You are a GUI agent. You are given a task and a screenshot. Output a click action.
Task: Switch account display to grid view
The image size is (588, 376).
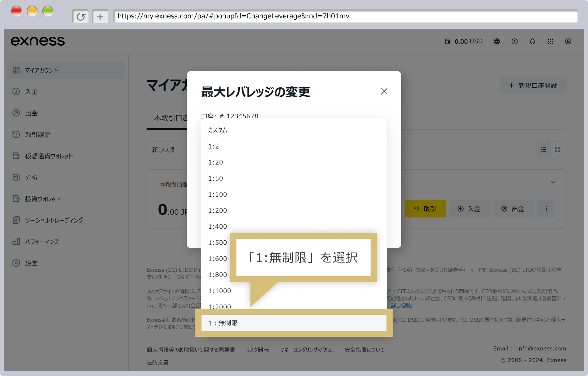coord(557,149)
